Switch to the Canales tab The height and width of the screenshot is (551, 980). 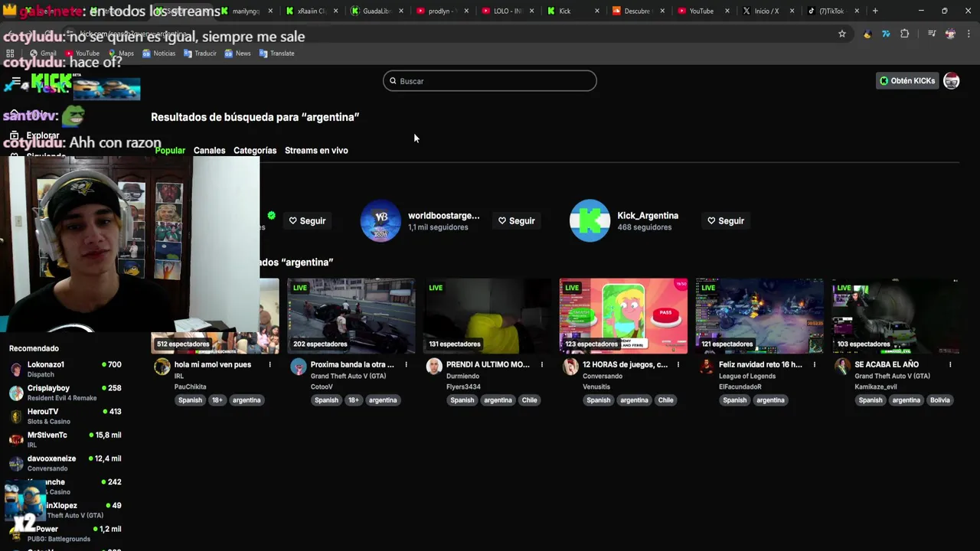[x=209, y=151]
